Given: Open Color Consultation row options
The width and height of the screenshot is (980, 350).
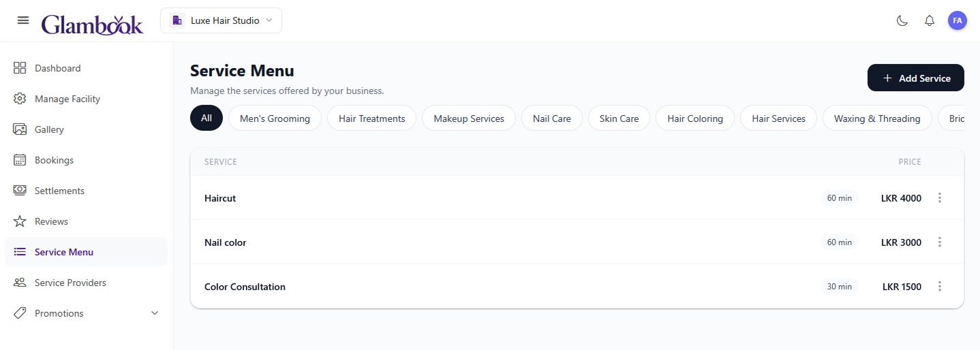Looking at the screenshot, I should 940,287.
